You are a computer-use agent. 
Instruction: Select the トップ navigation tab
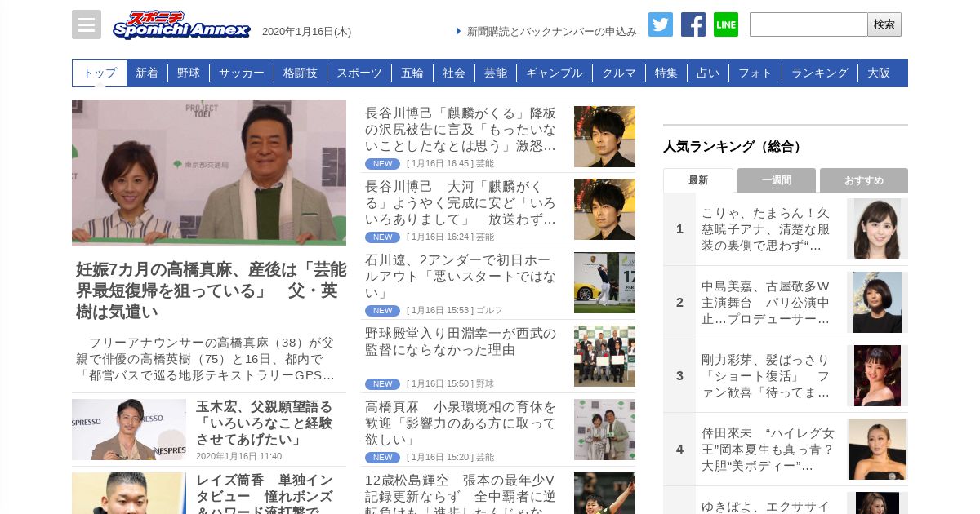coord(100,73)
